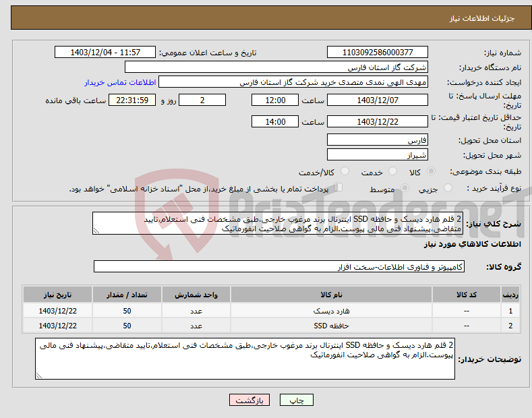Click the remaining days field showing 2
532x418 pixels.
[202, 100]
